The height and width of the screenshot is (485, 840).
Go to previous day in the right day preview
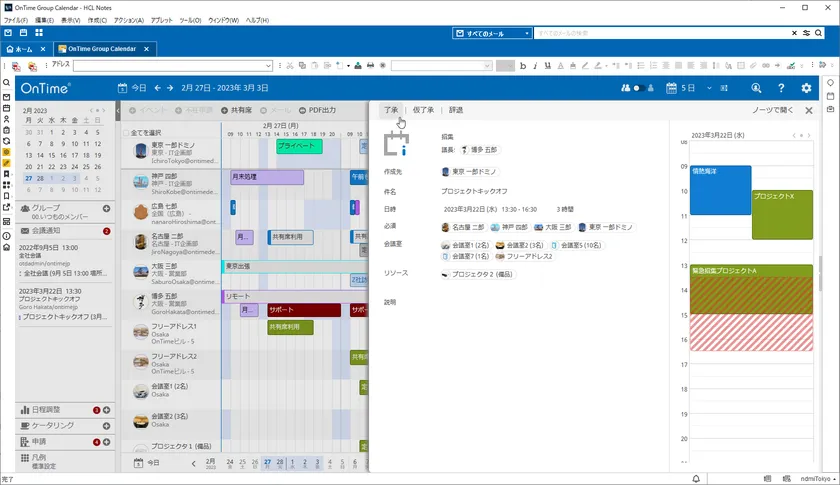pos(794,136)
